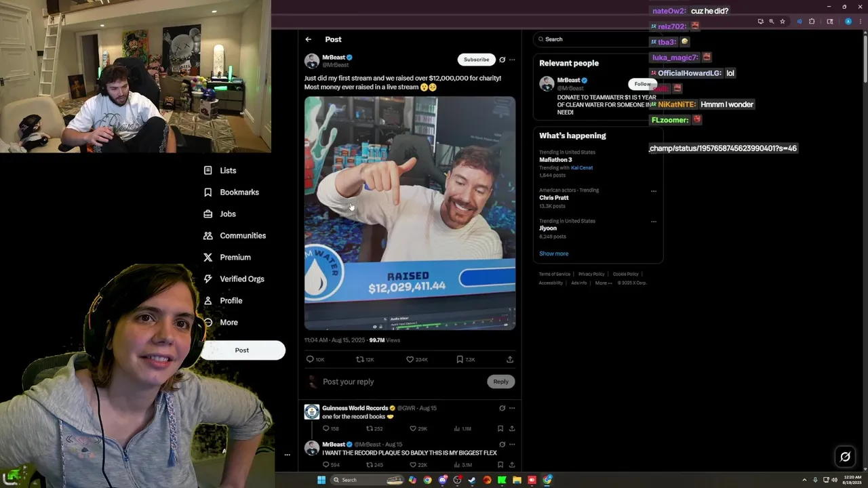Open the Chrome profile avatar
The height and width of the screenshot is (488, 868).
click(848, 22)
